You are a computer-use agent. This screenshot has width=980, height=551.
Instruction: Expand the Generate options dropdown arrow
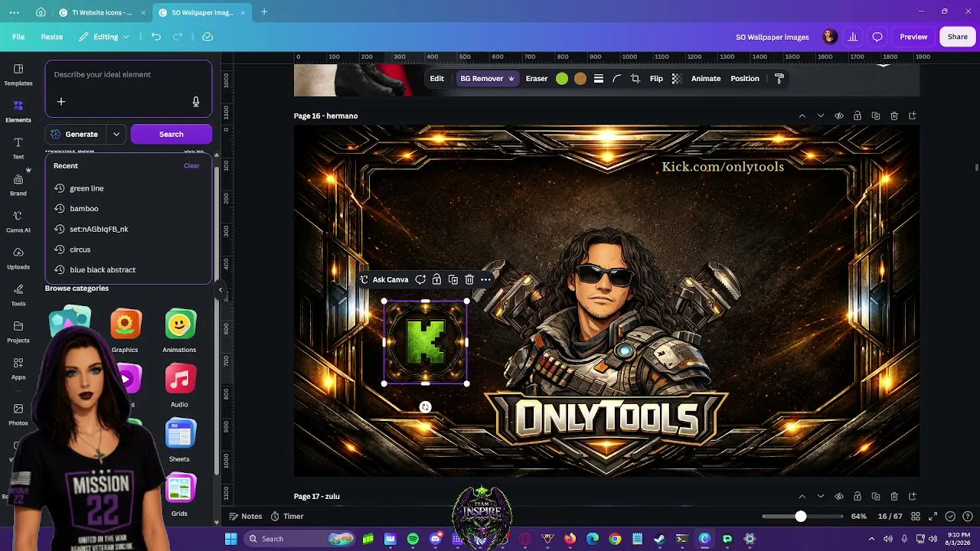116,135
